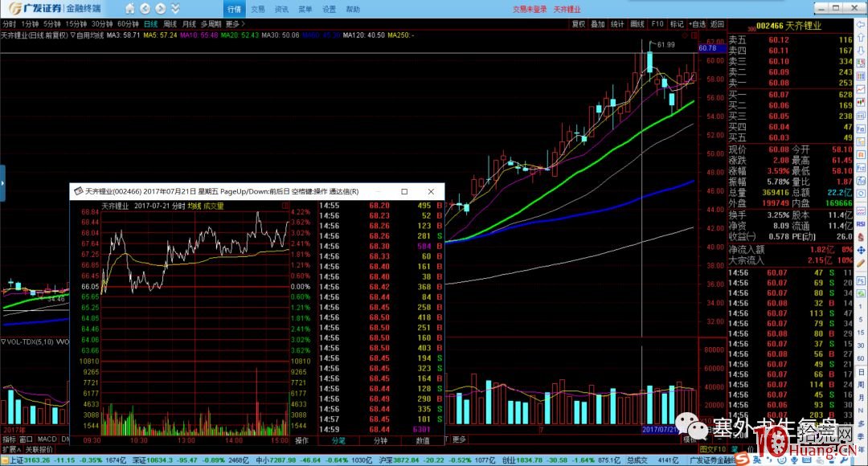Click the Sogou input method icon

pos(743,460)
